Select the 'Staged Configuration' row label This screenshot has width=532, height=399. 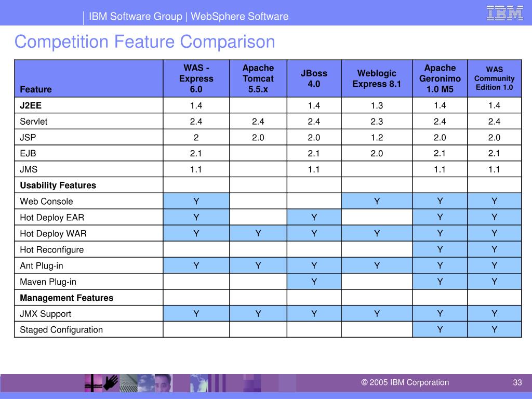coord(61,330)
